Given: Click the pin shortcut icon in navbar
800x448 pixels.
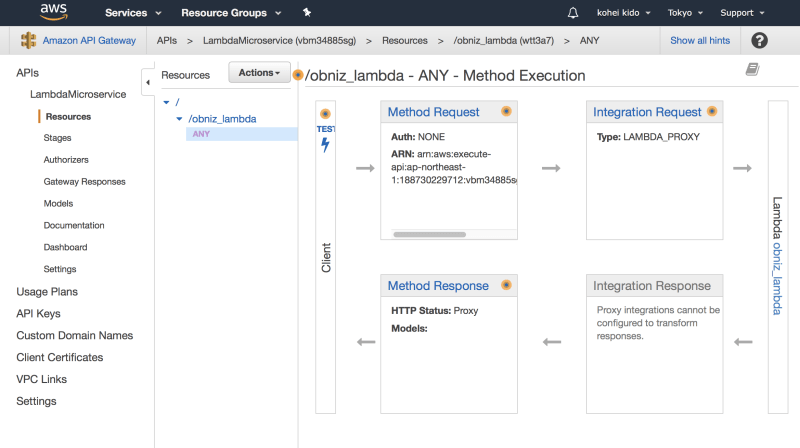Looking at the screenshot, I should coord(306,13).
